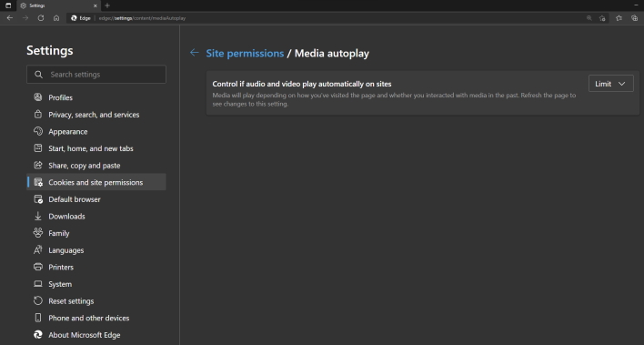Screen dimensions: 644x345
Task: Select Appearance in settings menu
Action: [x=96, y=132]
